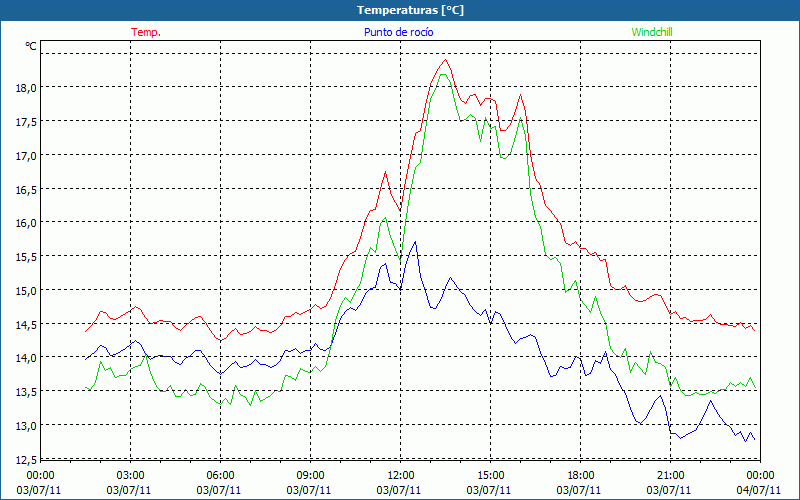The image size is (800, 500).
Task: Select the green "Windchill" legend label
Action: coord(652,32)
